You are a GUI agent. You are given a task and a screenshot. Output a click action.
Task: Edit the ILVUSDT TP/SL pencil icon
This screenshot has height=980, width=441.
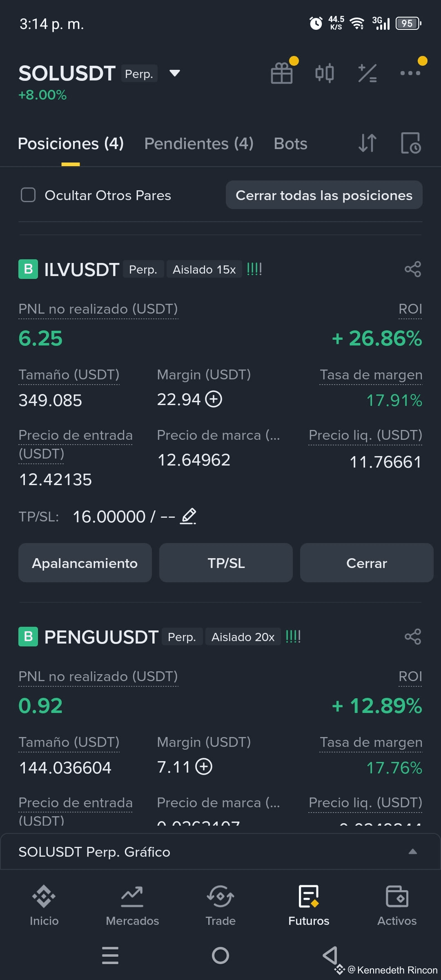click(x=188, y=517)
